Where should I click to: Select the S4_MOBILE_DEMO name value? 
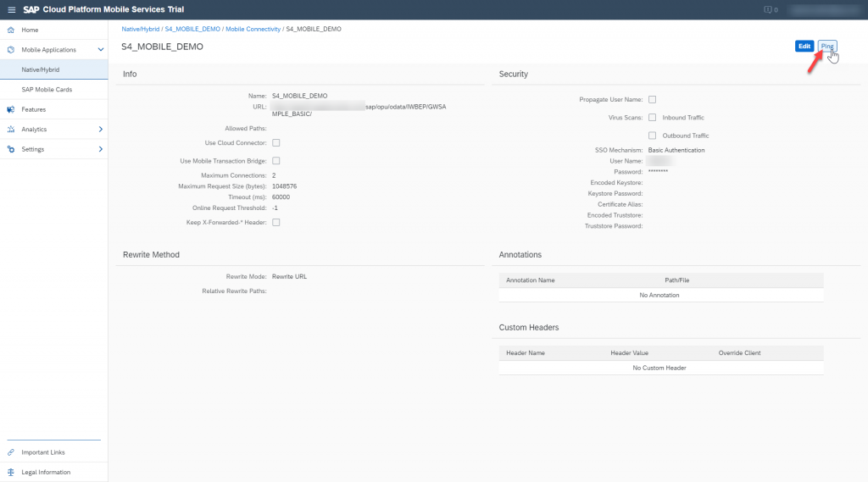299,96
